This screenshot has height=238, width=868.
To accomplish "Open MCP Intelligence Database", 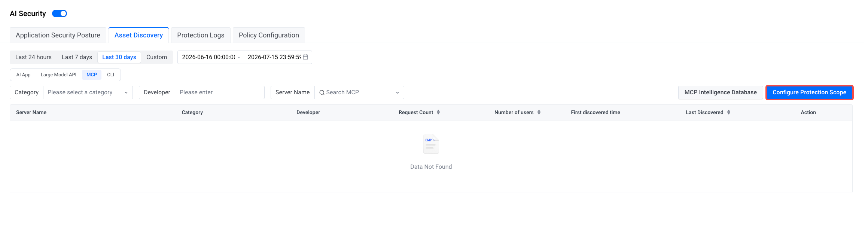I will click(x=721, y=92).
